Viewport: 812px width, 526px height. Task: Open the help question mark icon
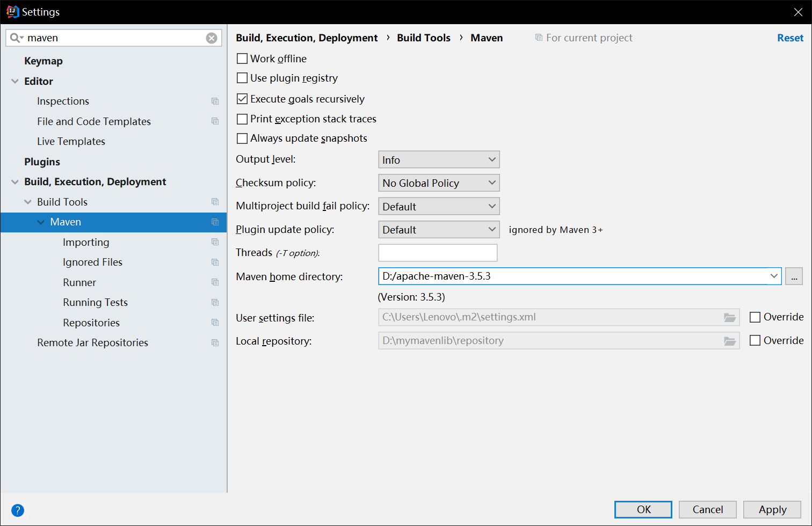[18, 510]
